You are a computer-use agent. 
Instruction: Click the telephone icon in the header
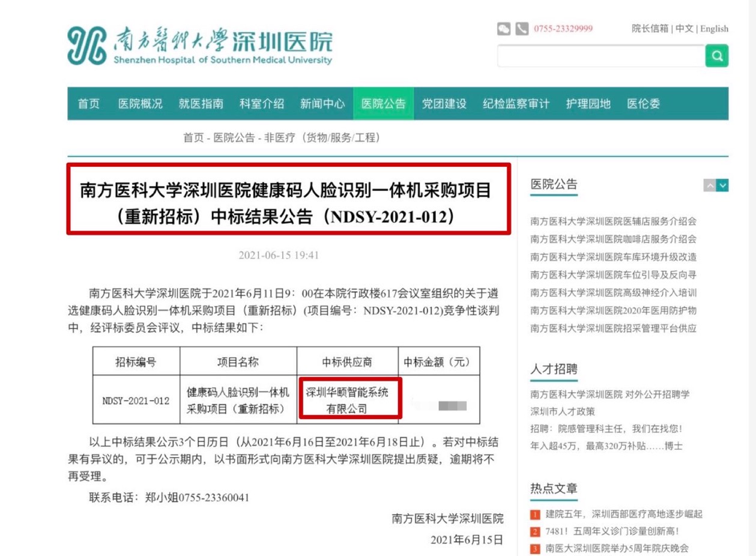coord(522,29)
